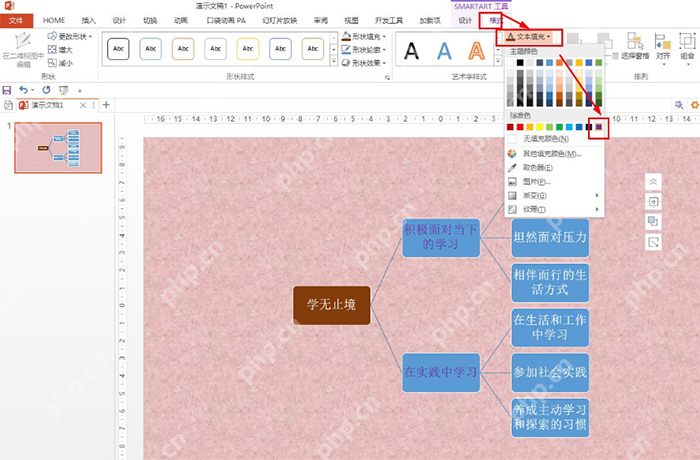Viewport: 700px width, 460px height.
Task: Apply the green-outlined Abc shape style
Action: click(312, 49)
